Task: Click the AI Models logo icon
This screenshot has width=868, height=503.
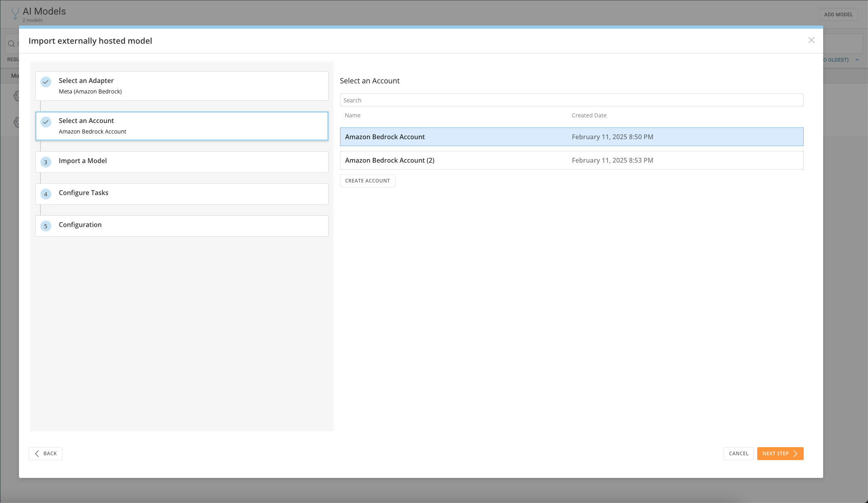Action: tap(15, 14)
